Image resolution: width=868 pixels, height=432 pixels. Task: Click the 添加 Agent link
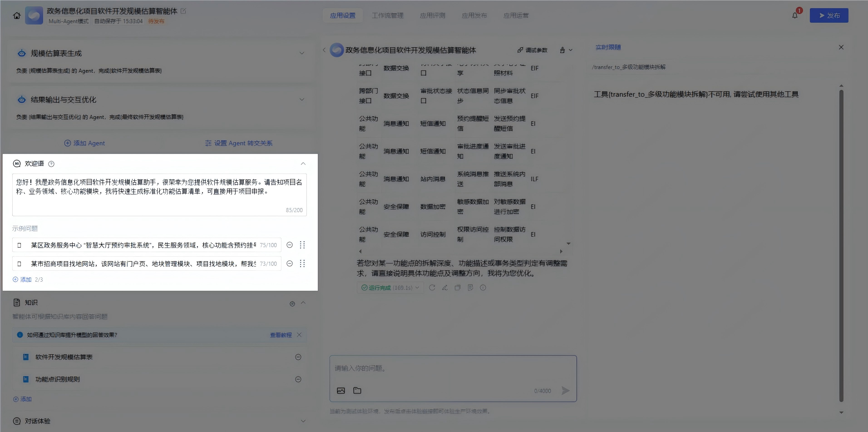click(85, 143)
